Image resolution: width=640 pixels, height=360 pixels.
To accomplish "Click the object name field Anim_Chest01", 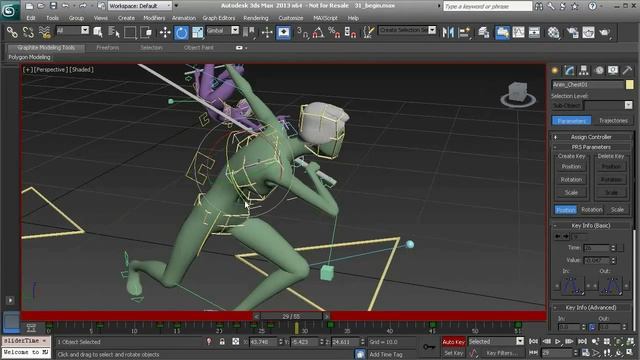I will click(x=588, y=84).
